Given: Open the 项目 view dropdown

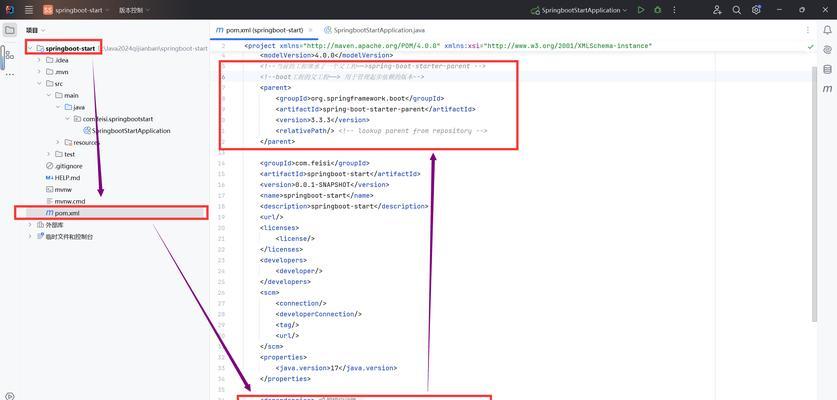Looking at the screenshot, I should [x=36, y=30].
